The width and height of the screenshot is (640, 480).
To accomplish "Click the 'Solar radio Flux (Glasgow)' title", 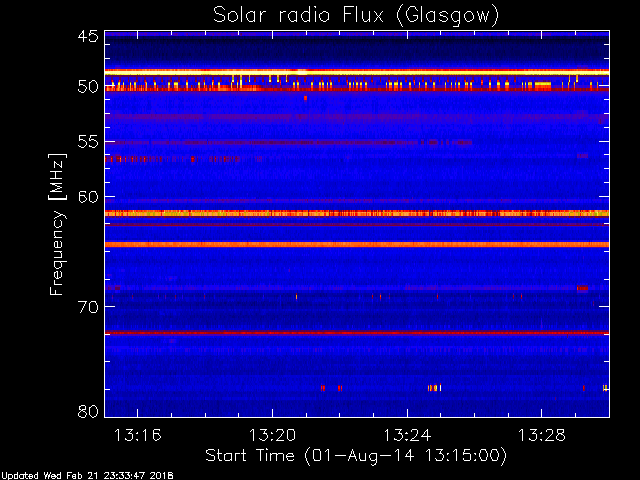I will (356, 16).
